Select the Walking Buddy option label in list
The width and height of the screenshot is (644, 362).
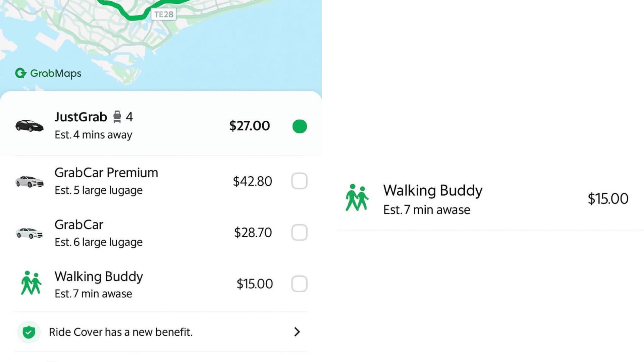point(99,277)
